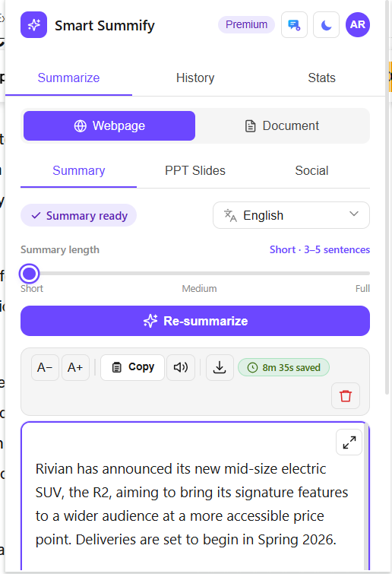
Task: Click the Premium badge
Action: point(246,24)
